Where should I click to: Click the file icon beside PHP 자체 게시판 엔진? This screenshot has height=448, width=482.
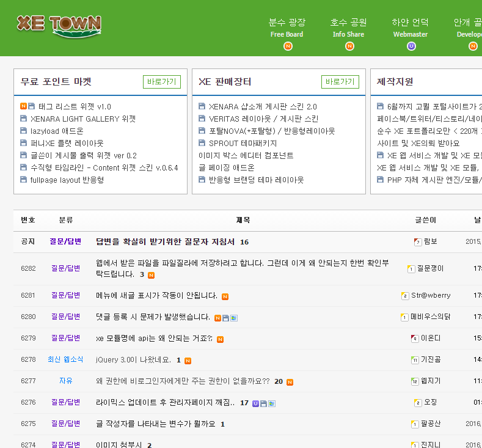point(380,179)
